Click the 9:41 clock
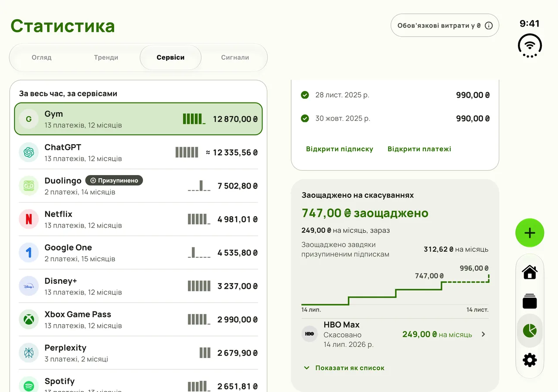Viewport: 558px width, 392px height. tap(530, 24)
